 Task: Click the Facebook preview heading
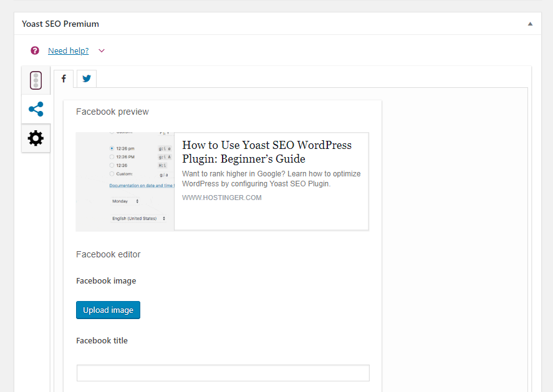[112, 112]
